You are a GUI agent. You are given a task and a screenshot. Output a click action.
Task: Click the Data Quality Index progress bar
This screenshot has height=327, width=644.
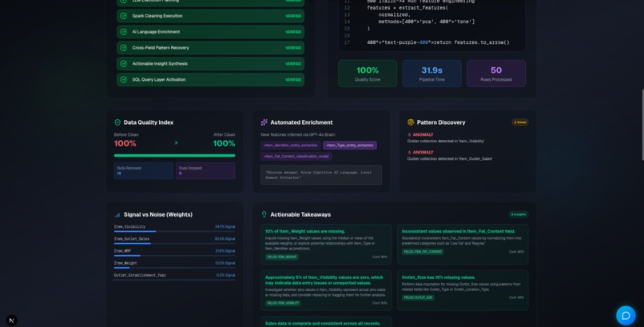174,156
